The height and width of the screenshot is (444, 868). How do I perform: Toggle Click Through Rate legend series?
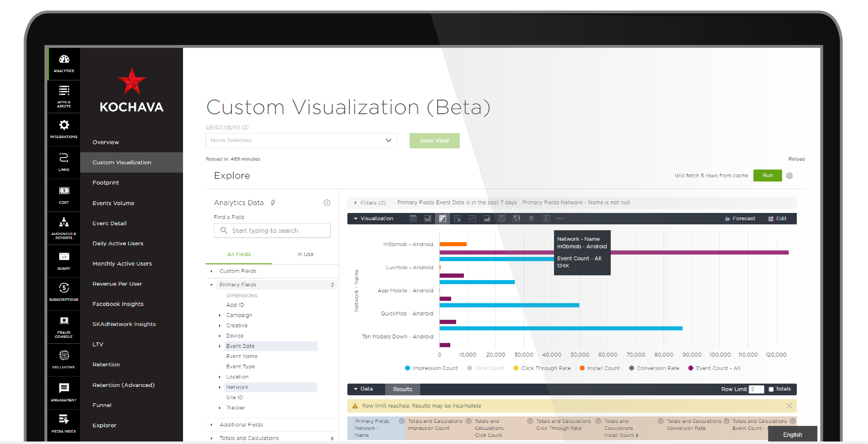point(542,368)
